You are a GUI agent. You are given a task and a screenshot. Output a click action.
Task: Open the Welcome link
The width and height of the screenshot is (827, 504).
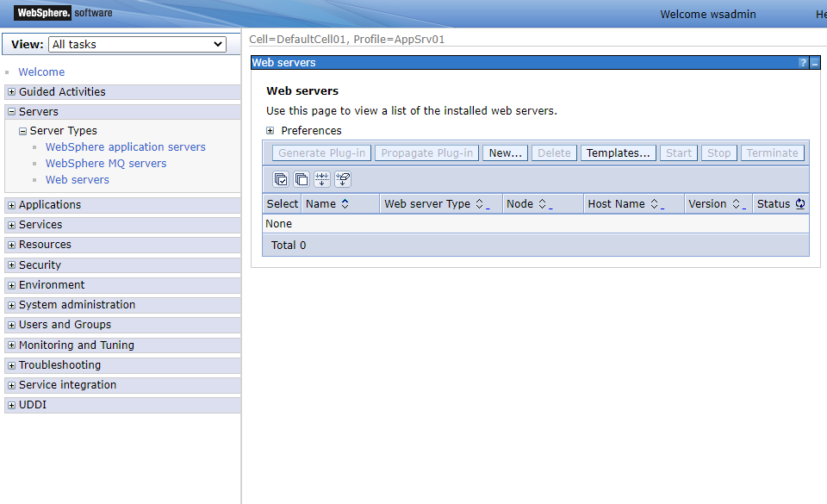tap(41, 72)
